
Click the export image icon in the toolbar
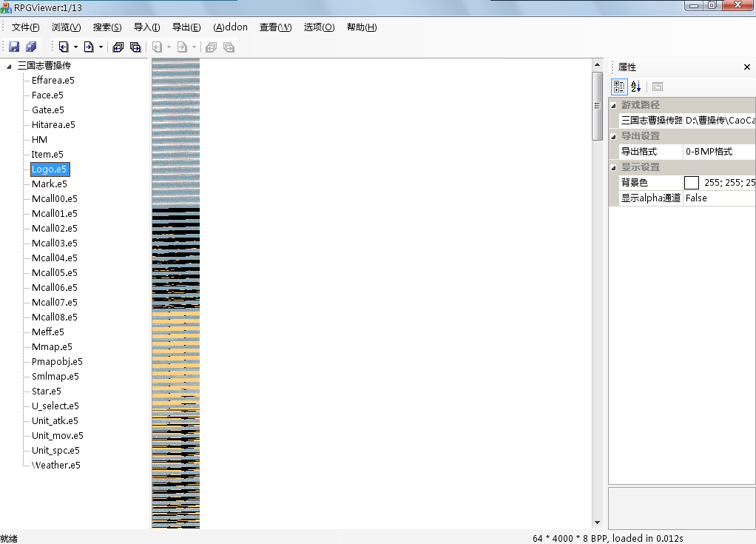tap(89, 47)
